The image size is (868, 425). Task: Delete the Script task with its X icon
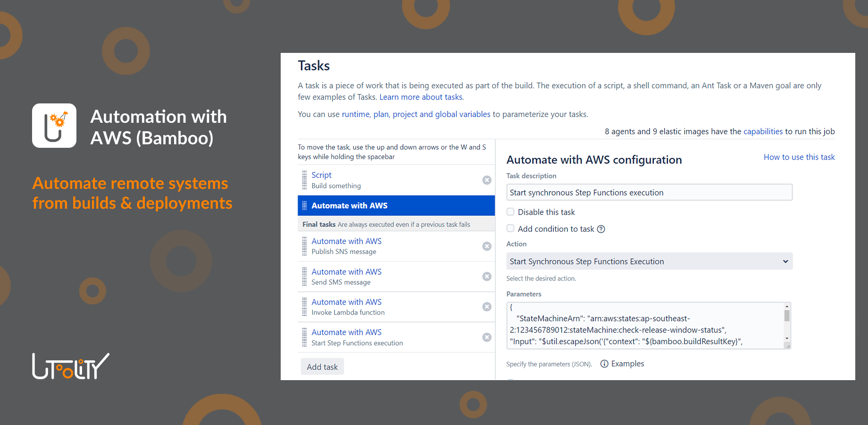pos(487,180)
